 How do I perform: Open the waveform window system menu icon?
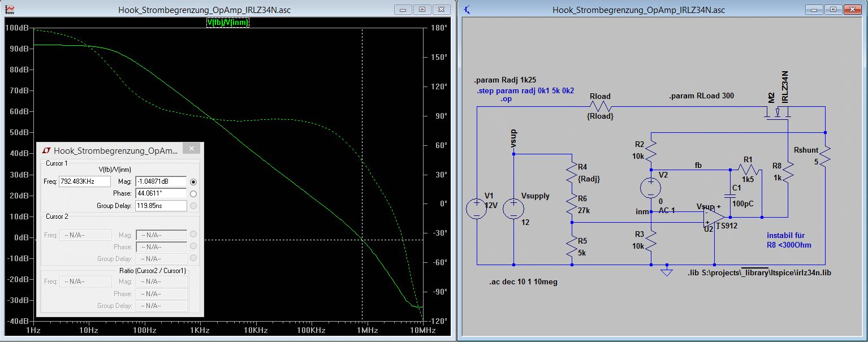click(x=10, y=10)
